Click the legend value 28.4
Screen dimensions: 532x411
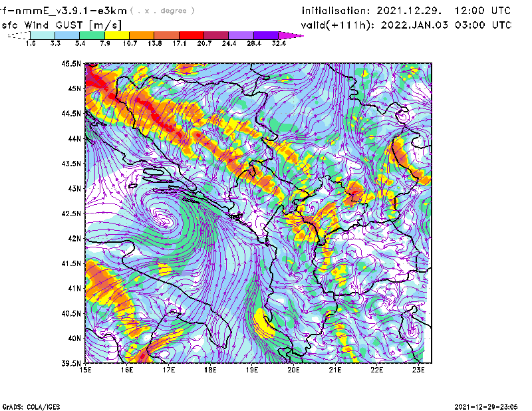tap(254, 43)
